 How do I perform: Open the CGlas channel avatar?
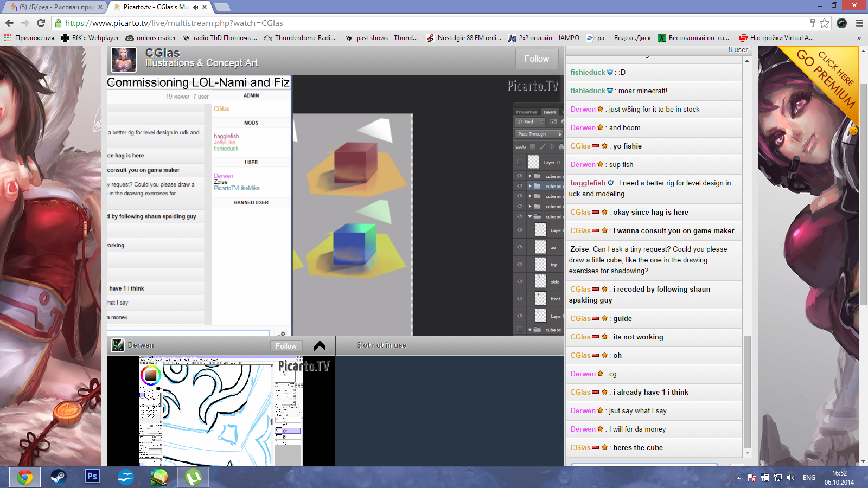pyautogui.click(x=124, y=60)
